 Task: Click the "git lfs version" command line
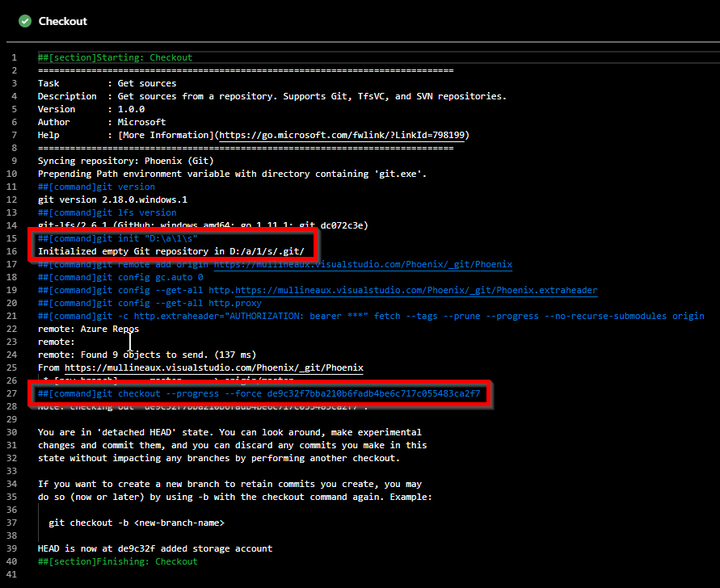pyautogui.click(x=107, y=212)
